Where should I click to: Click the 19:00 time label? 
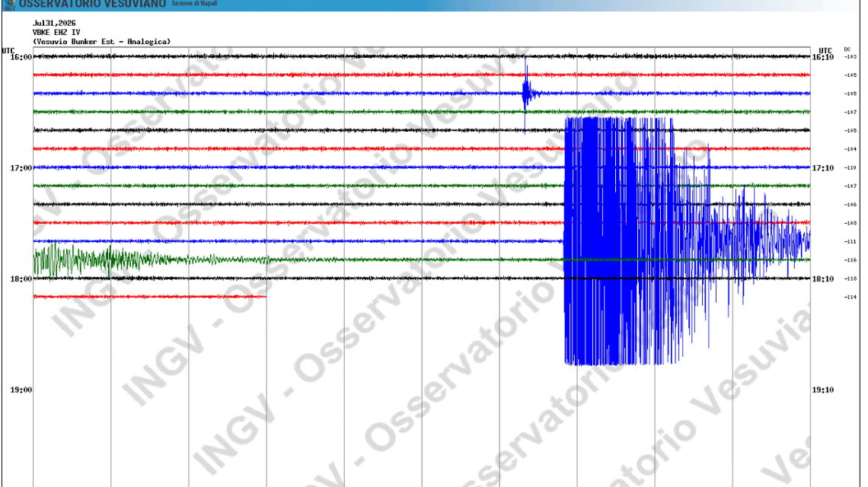(x=21, y=390)
